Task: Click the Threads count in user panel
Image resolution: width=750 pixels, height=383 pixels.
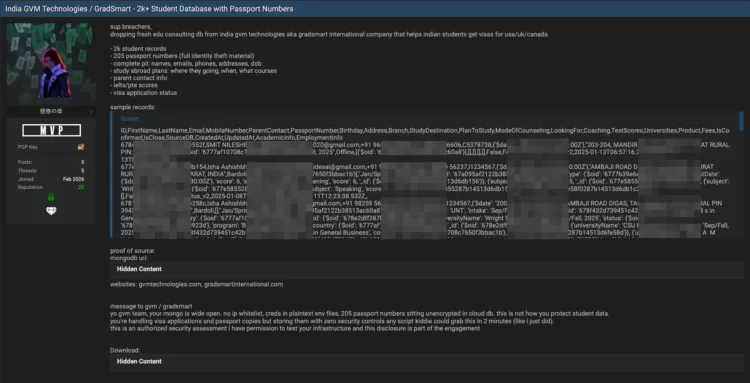Action: pyautogui.click(x=83, y=171)
